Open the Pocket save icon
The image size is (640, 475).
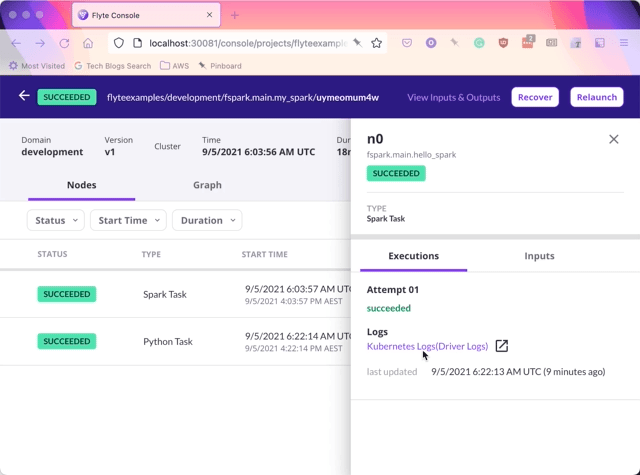(407, 43)
